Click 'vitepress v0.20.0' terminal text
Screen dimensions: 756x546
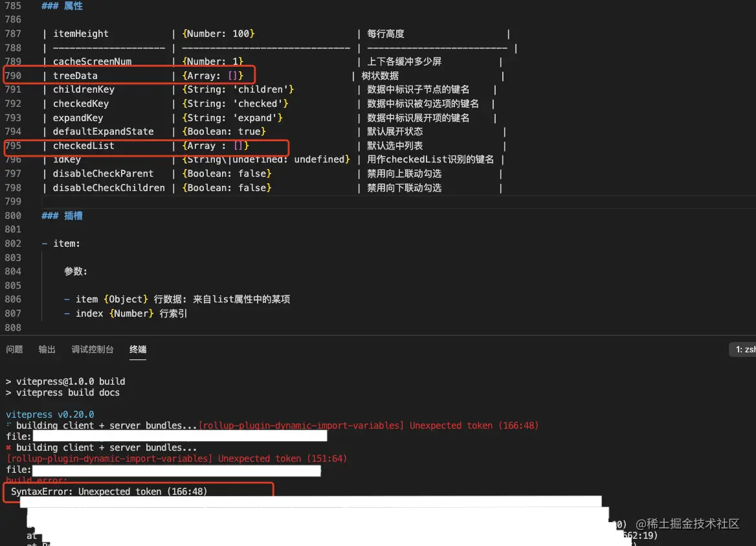click(x=50, y=415)
